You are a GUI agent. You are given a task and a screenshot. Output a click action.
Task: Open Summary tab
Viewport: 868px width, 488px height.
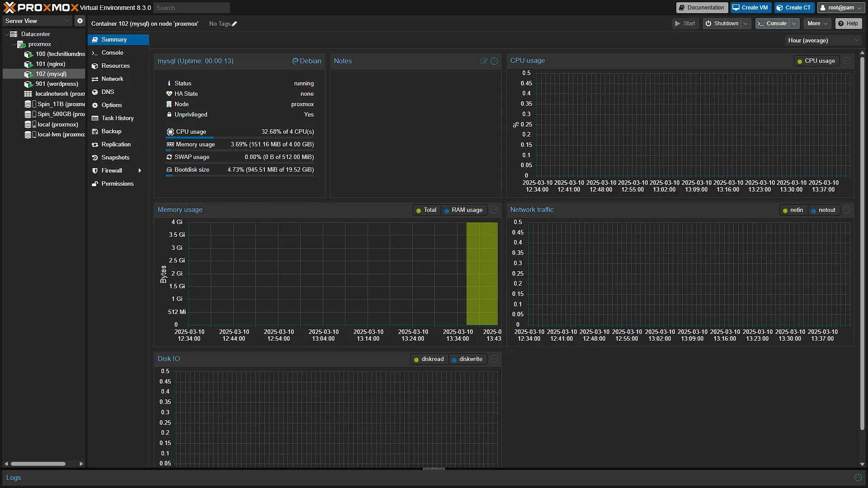(118, 40)
